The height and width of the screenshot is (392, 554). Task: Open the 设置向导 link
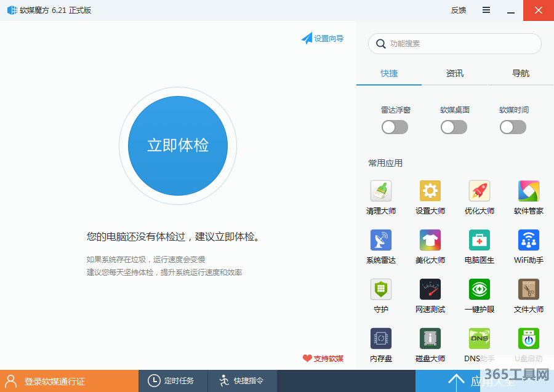[x=323, y=38]
